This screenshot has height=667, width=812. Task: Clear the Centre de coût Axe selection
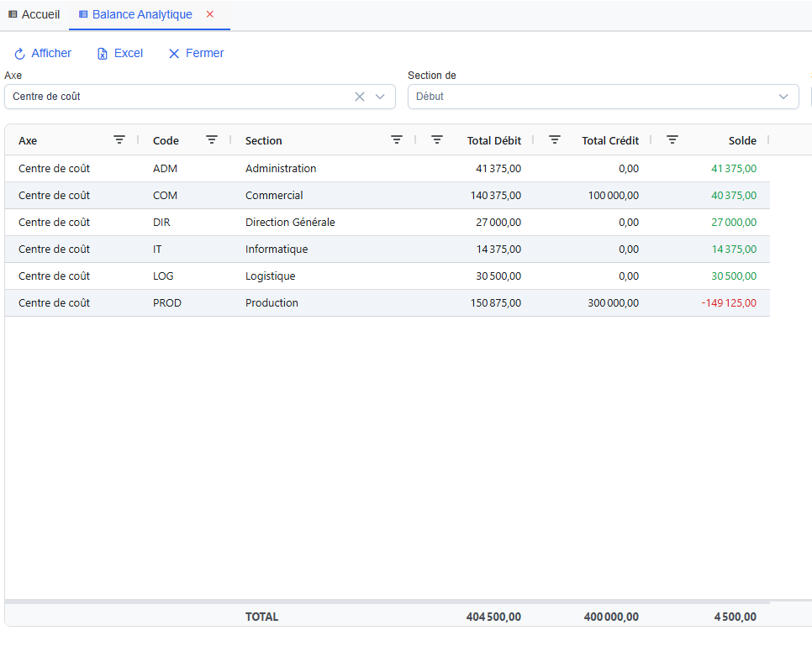click(x=360, y=97)
